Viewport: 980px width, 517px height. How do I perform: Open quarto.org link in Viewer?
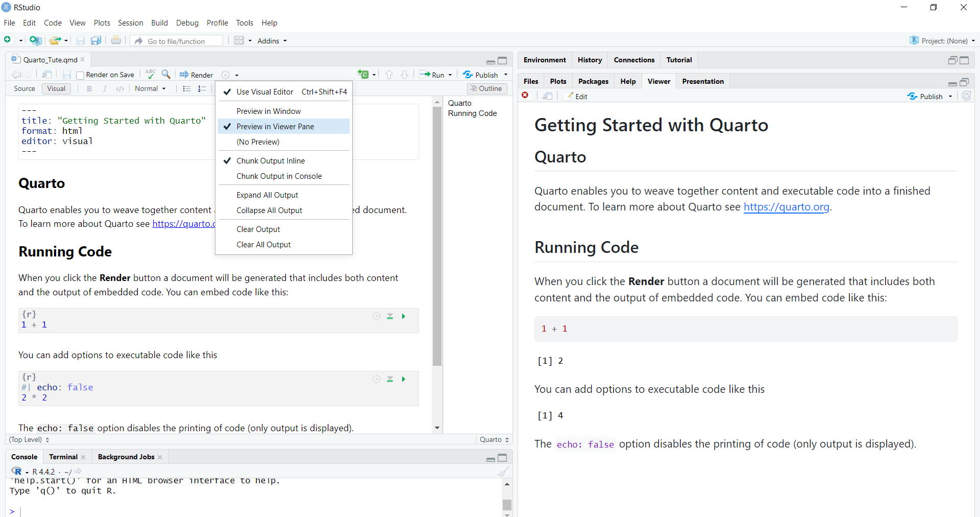pos(786,207)
